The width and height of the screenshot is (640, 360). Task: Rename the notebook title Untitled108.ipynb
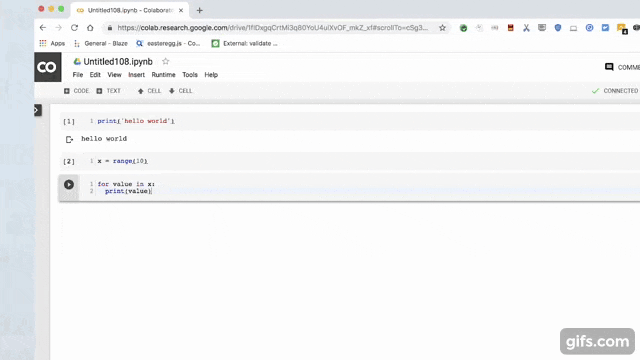pyautogui.click(x=118, y=62)
